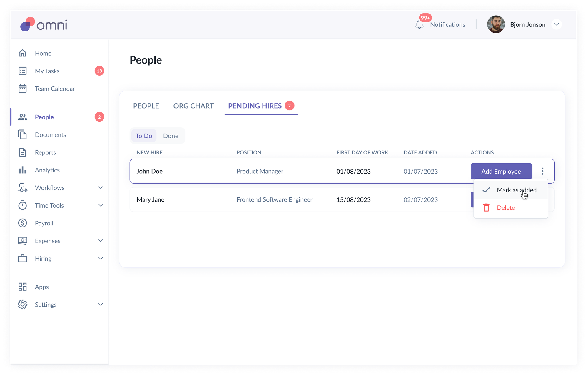Screen dimensions: 588x376
Task: Switch to the ORG CHART tab
Action: 193,106
